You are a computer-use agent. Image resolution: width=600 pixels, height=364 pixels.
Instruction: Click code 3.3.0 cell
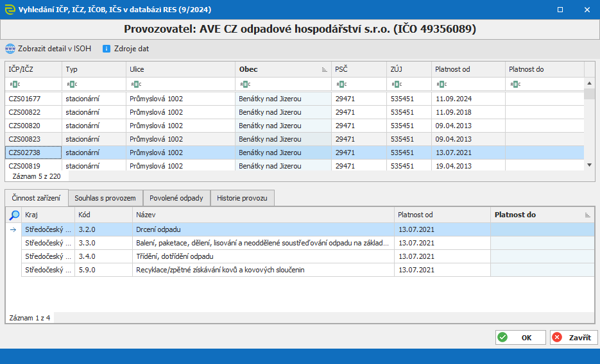click(x=103, y=243)
